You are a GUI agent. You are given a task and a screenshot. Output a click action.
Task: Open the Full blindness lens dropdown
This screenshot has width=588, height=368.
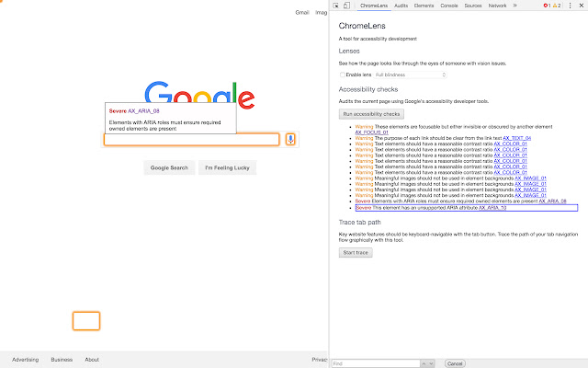pyautogui.click(x=411, y=75)
